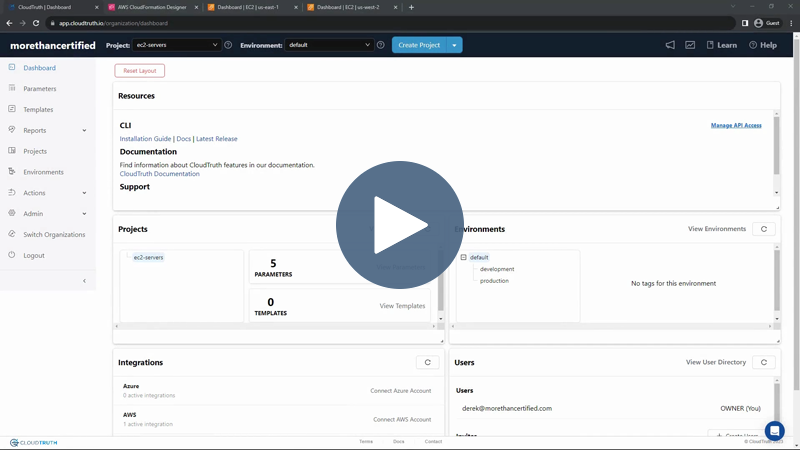Click the Reports sidebar icon
Screen dimensions: 800x450
tap(12, 130)
